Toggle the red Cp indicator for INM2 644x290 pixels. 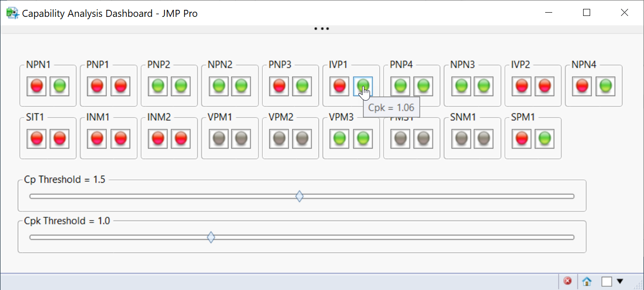[x=158, y=139]
